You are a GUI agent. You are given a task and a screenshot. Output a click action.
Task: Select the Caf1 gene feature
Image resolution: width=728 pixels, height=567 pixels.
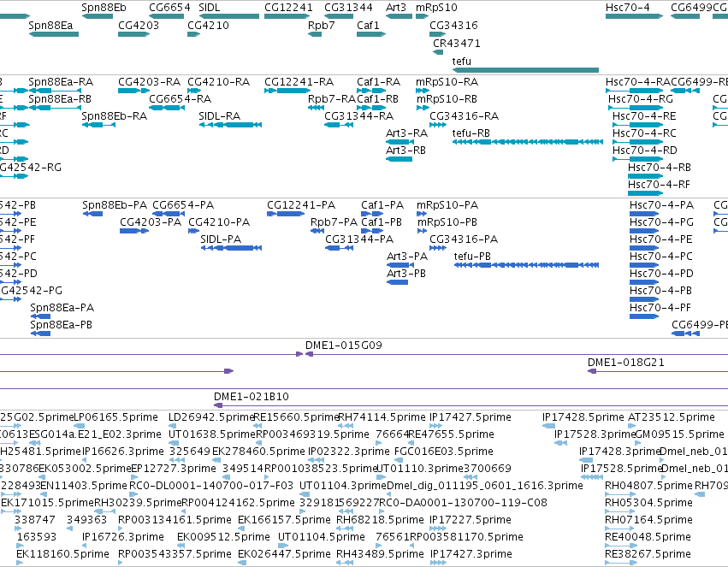(x=371, y=34)
